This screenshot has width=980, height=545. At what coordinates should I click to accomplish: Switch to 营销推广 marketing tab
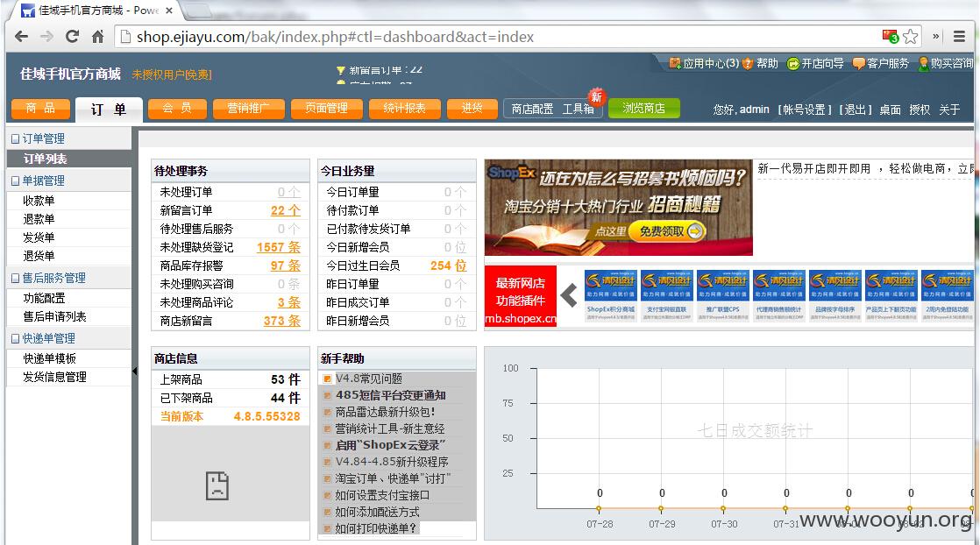248,109
